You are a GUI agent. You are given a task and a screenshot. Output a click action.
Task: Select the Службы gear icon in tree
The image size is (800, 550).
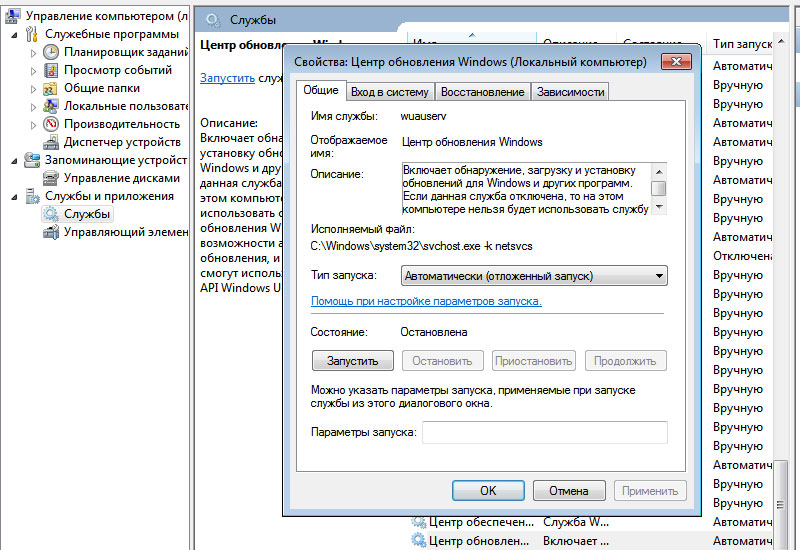(x=51, y=214)
